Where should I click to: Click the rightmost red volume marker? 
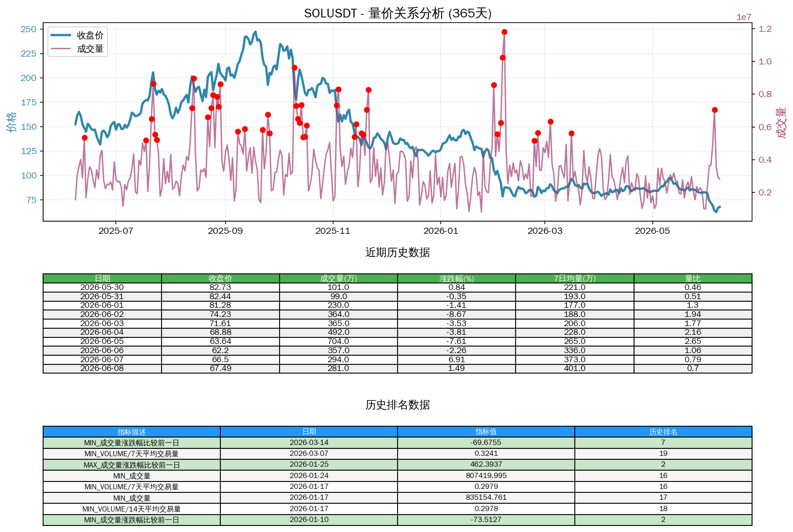(x=715, y=110)
